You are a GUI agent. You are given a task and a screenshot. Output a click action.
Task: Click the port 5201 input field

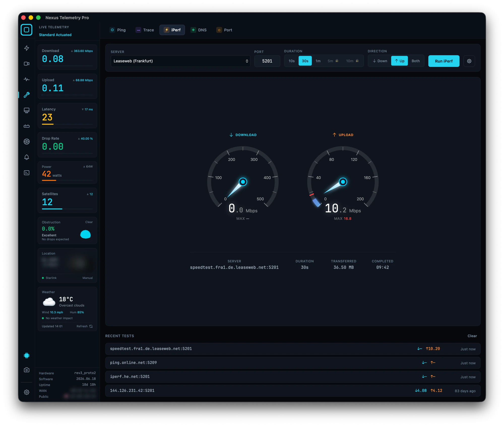[x=267, y=61]
